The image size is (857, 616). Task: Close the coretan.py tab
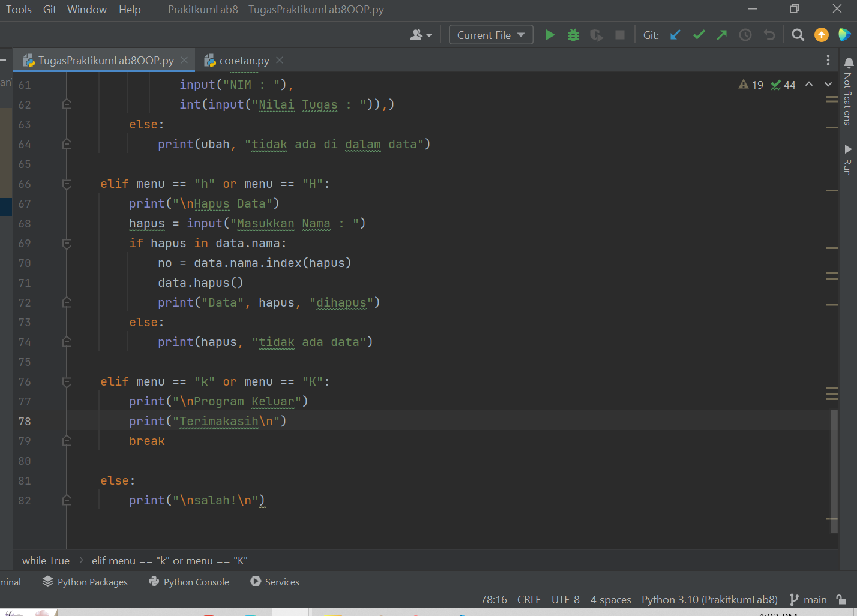coord(280,60)
